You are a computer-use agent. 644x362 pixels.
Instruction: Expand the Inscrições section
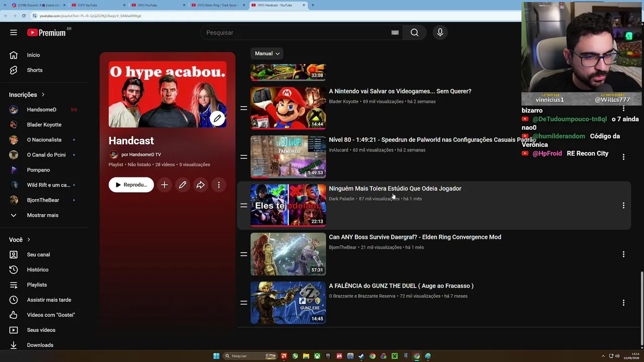(27, 95)
